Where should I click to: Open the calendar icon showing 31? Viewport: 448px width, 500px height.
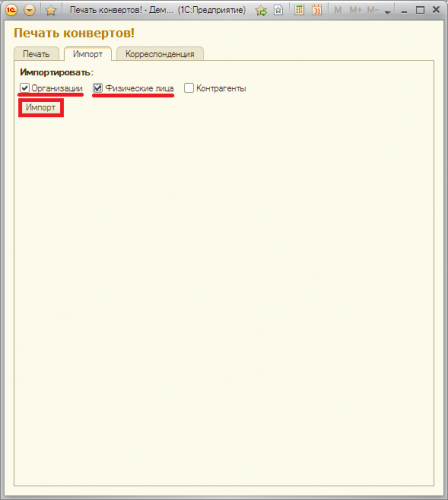pyautogui.click(x=317, y=10)
